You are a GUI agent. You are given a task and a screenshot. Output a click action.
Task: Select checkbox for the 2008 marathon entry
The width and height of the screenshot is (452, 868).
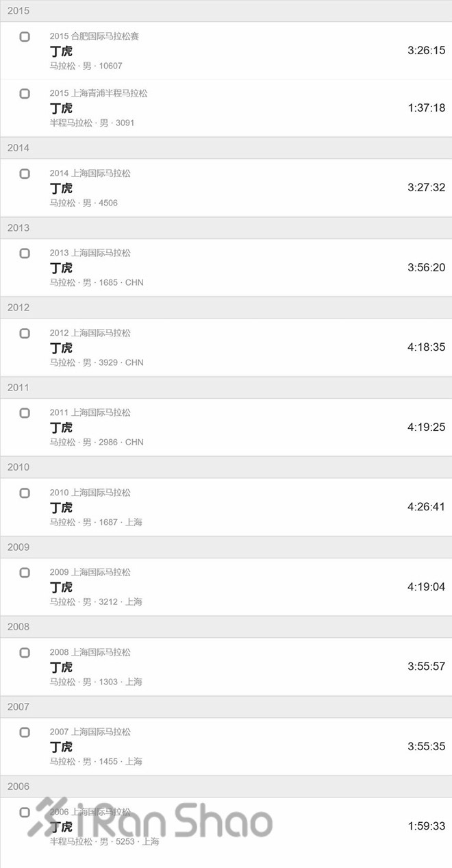pos(25,652)
